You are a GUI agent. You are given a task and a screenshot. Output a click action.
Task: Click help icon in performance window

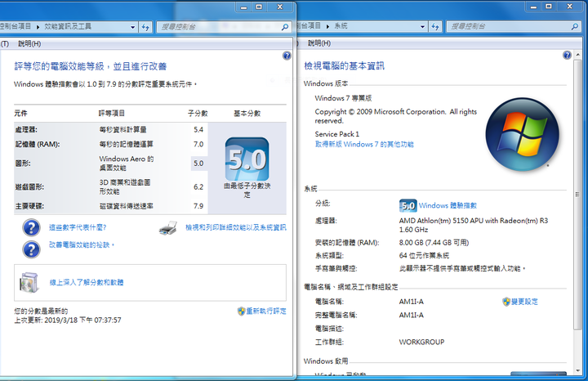(287, 56)
